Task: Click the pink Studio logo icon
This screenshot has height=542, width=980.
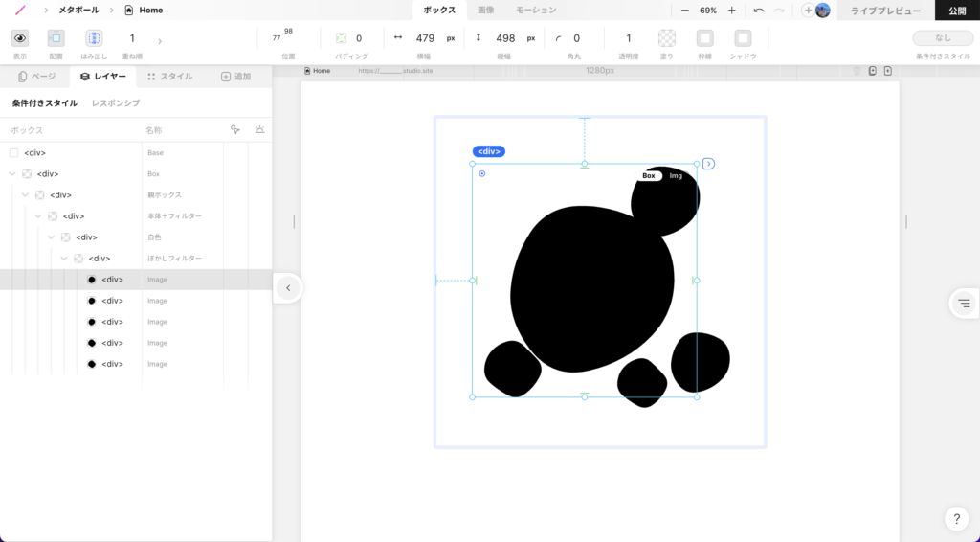Action: pyautogui.click(x=21, y=10)
